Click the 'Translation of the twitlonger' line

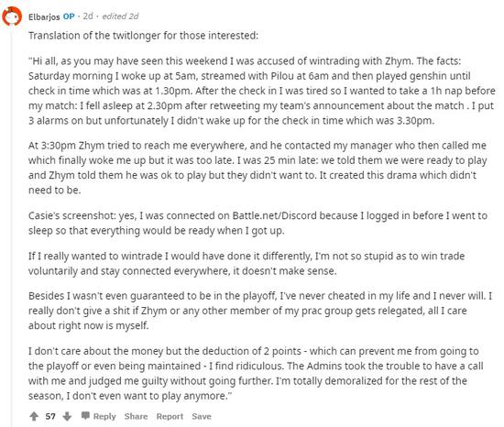(x=143, y=36)
